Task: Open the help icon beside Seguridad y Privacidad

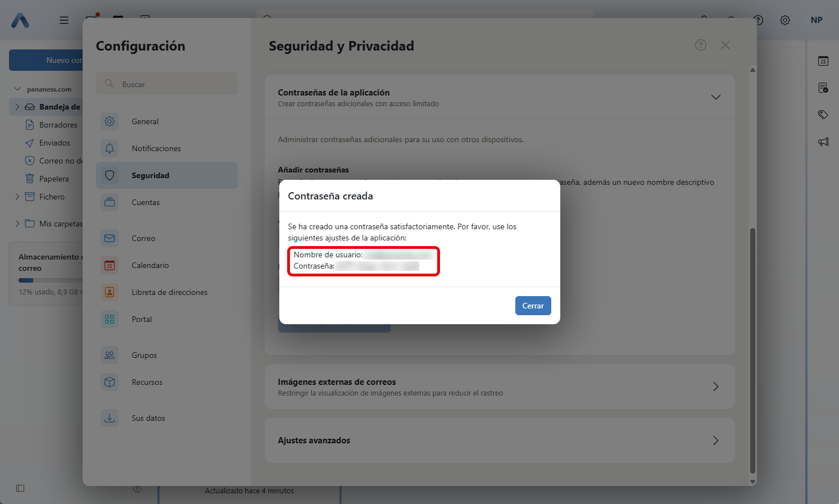Action: tap(700, 45)
